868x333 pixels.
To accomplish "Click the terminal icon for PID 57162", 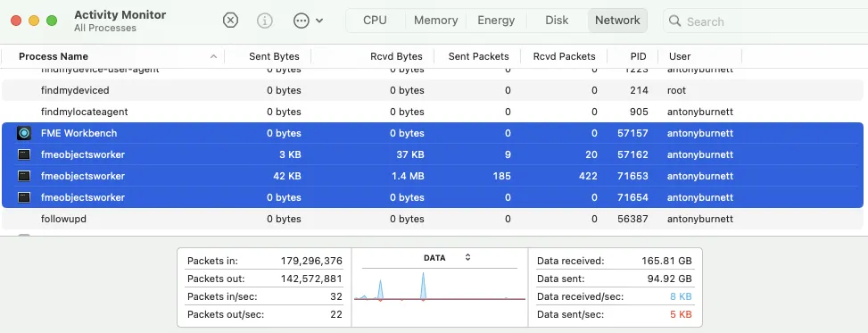I will tap(24, 154).
